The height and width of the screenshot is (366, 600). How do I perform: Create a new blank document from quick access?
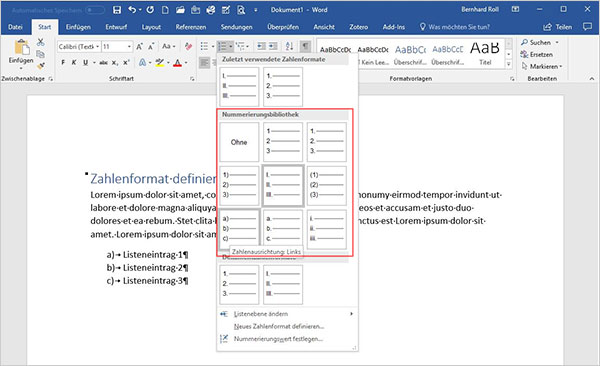(x=165, y=10)
